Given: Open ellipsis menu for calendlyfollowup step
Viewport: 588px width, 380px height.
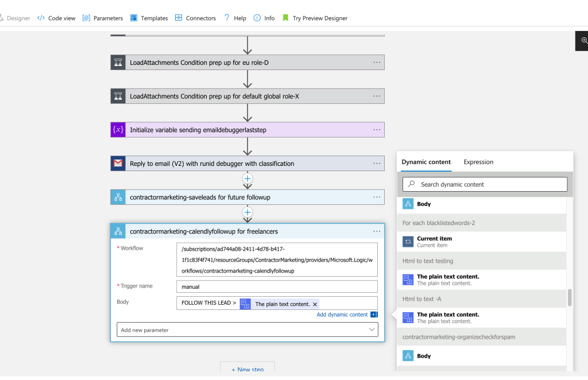Looking at the screenshot, I should coord(377,231).
